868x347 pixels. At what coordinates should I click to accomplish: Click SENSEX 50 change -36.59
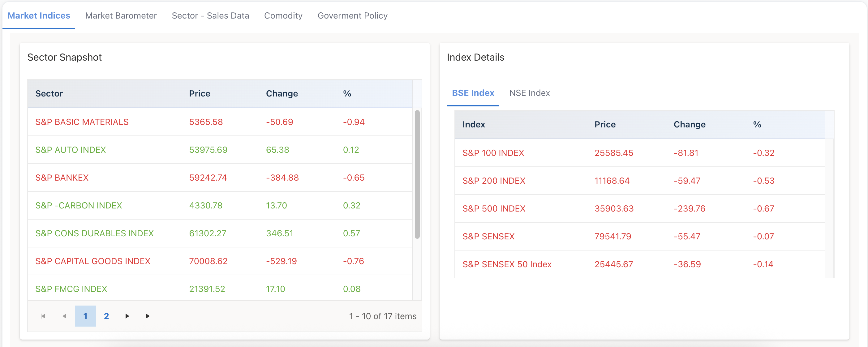[x=687, y=264]
